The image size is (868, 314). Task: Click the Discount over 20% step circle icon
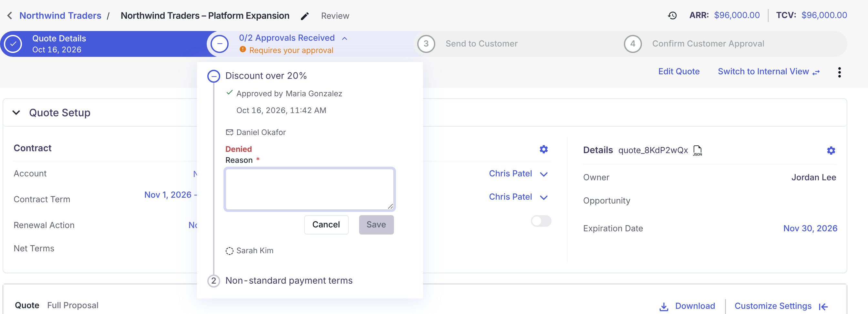click(214, 76)
